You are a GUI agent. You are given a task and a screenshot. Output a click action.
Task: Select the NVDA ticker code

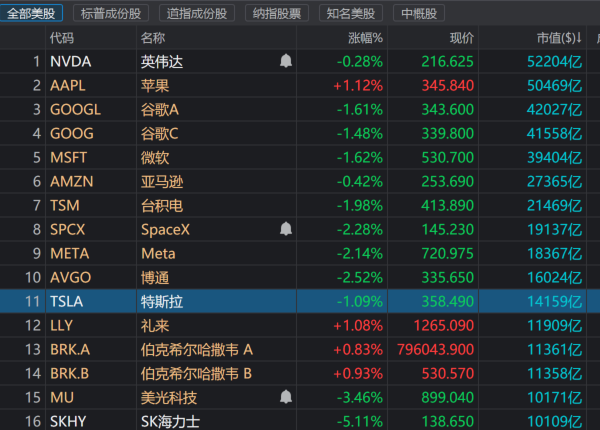coord(71,62)
